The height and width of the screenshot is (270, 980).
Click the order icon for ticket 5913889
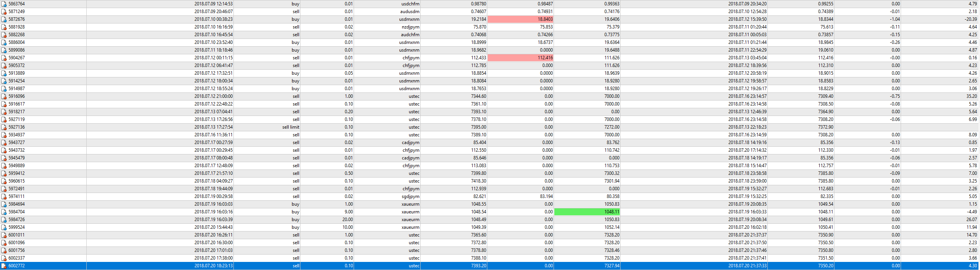click(x=4, y=73)
